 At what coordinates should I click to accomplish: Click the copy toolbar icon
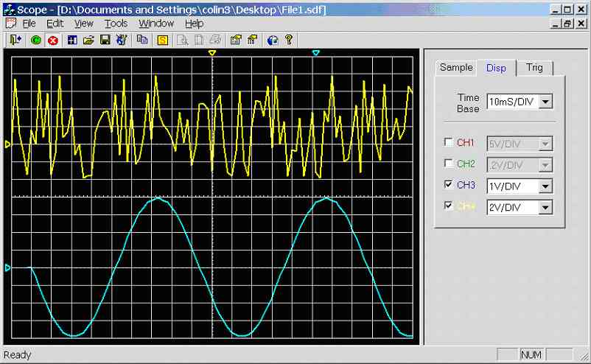[141, 40]
